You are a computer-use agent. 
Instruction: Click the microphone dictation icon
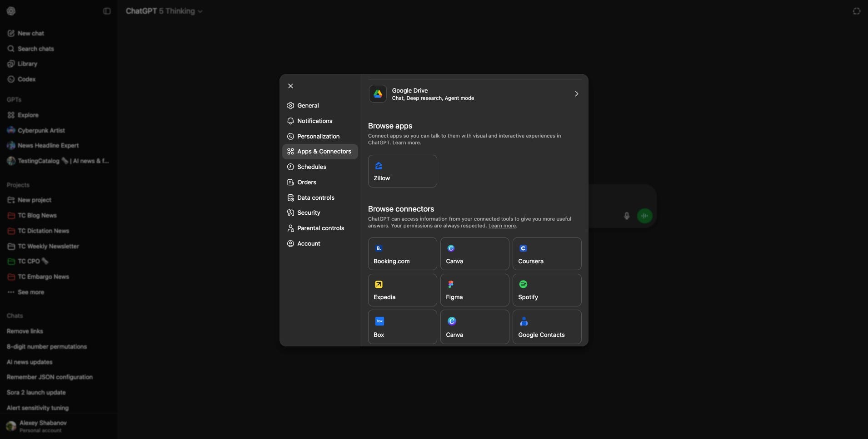[x=627, y=216]
